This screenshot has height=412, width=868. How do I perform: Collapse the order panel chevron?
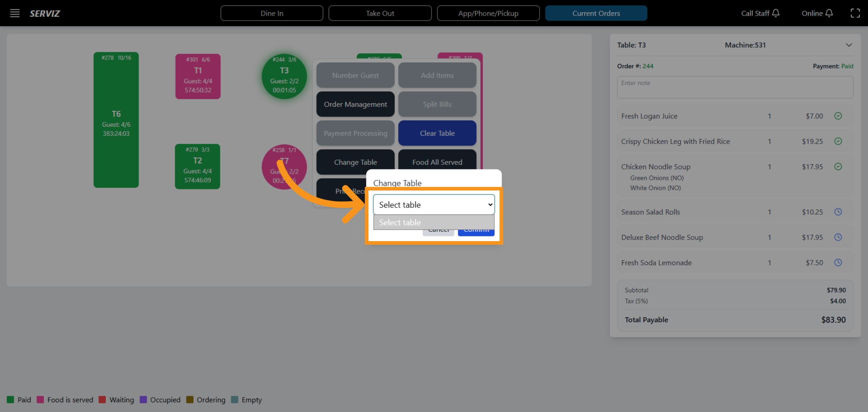[849, 45]
